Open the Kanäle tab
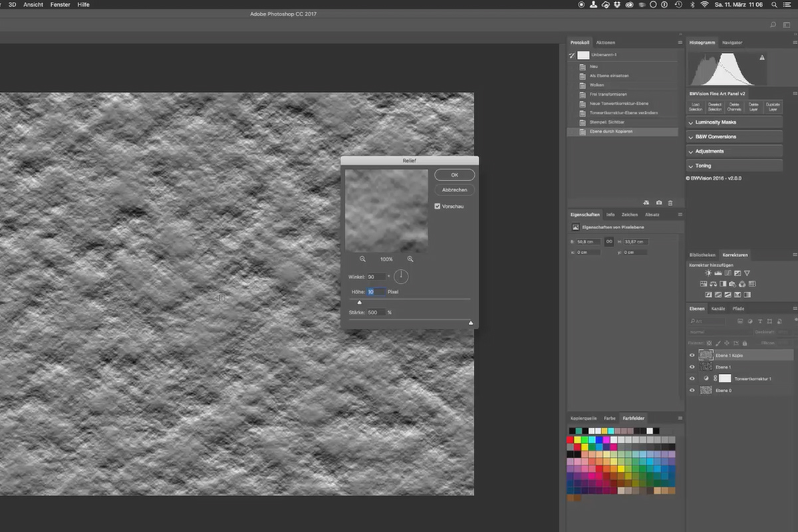 point(718,309)
